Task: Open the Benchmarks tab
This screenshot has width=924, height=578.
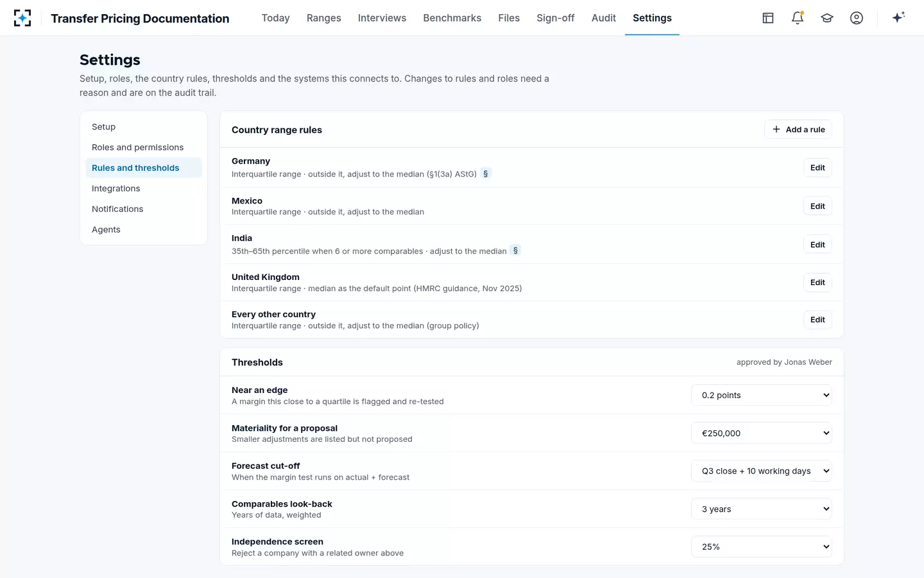Action: pyautogui.click(x=452, y=18)
